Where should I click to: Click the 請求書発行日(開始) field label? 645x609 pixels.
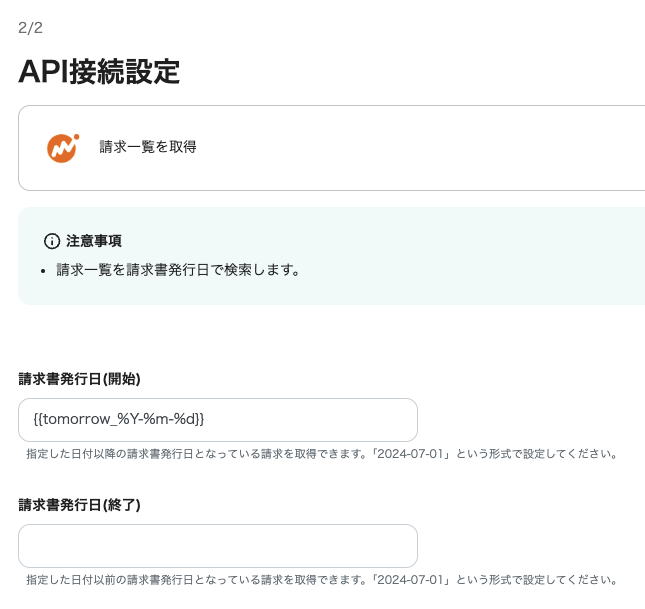pyautogui.click(x=79, y=379)
